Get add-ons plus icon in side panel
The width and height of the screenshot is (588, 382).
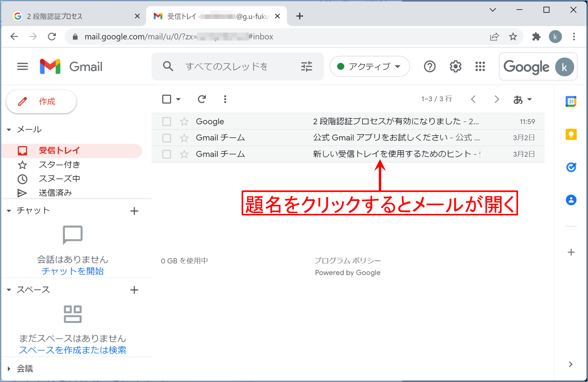coord(571,252)
